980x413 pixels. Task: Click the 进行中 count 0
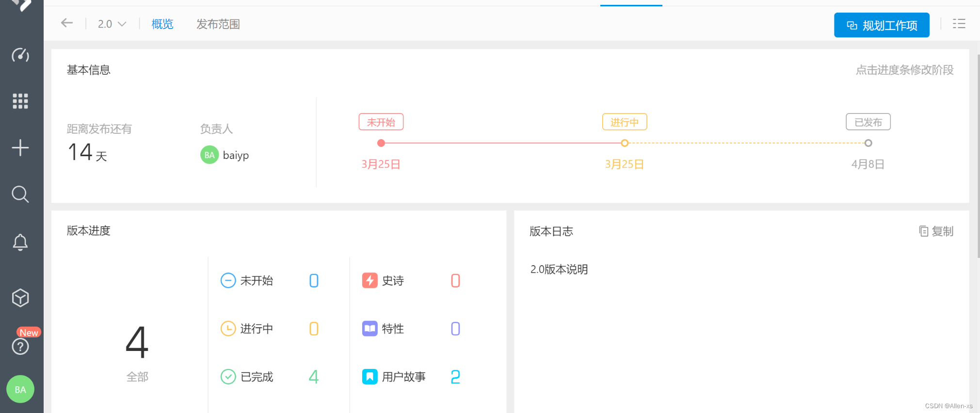tap(314, 329)
